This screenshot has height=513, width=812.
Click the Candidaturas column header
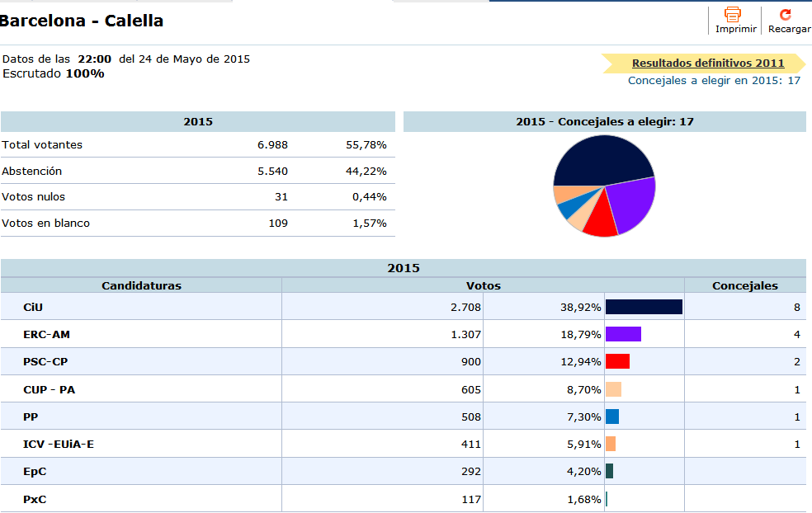141,285
